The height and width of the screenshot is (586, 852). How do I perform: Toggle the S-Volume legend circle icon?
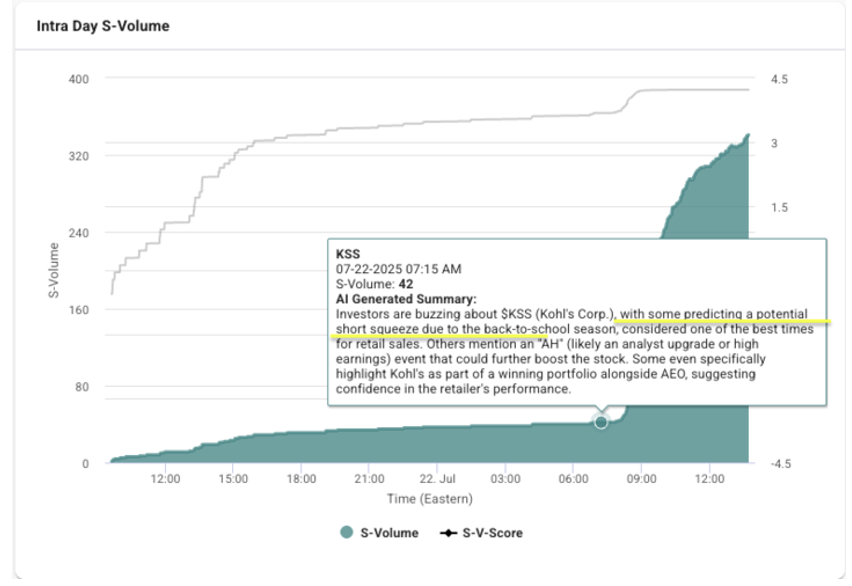coord(346,533)
